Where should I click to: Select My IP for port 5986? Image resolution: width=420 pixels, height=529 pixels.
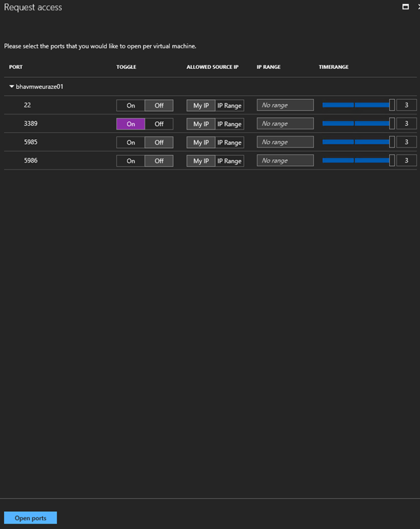pyautogui.click(x=200, y=160)
